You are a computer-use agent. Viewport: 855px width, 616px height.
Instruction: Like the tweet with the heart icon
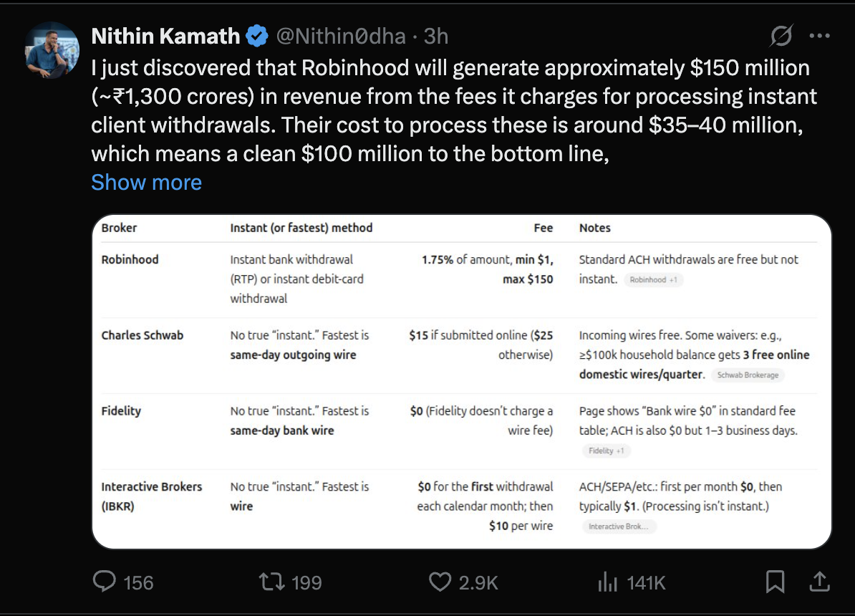(440, 582)
